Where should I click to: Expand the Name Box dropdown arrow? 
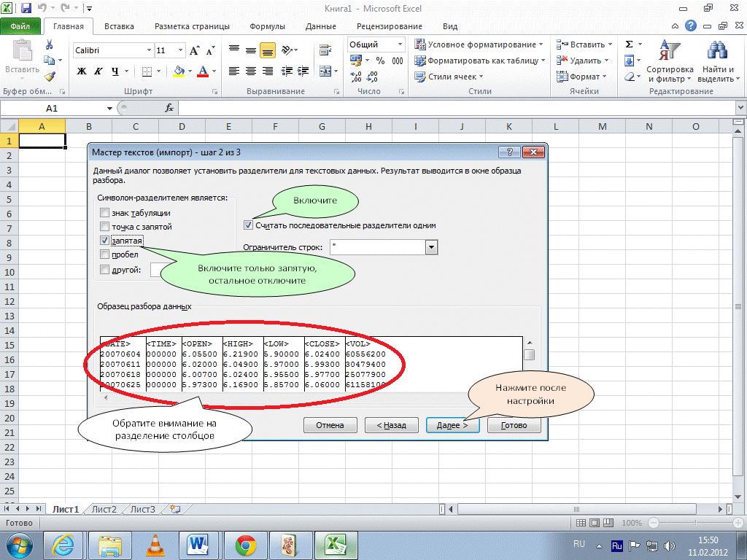tap(109, 108)
